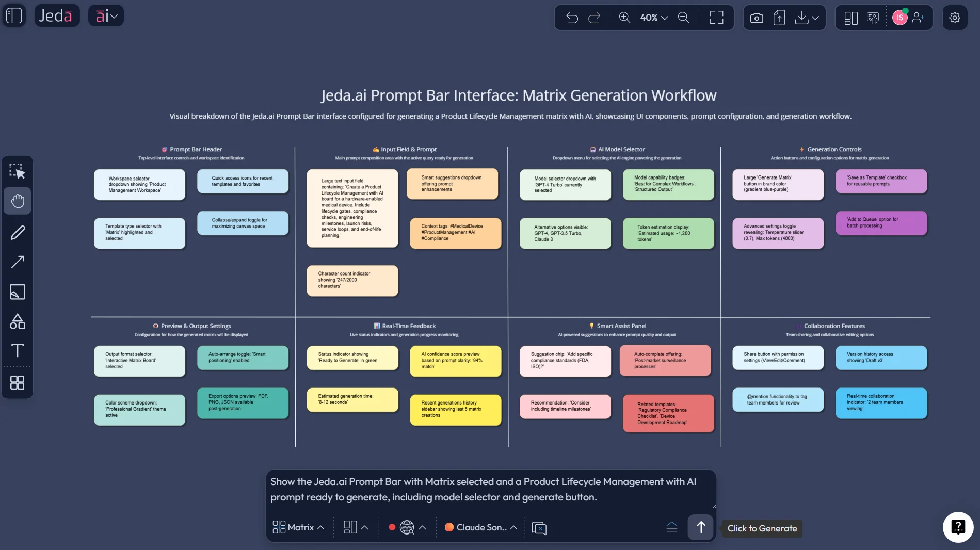Image resolution: width=980 pixels, height=550 pixels.
Task: Click the up-arrow Generate button
Action: pos(700,527)
